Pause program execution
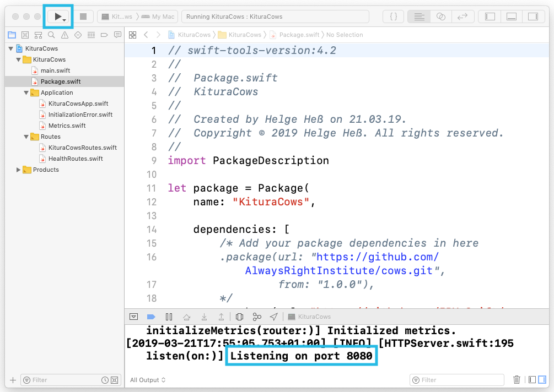This screenshot has height=392, width=554. 169,317
